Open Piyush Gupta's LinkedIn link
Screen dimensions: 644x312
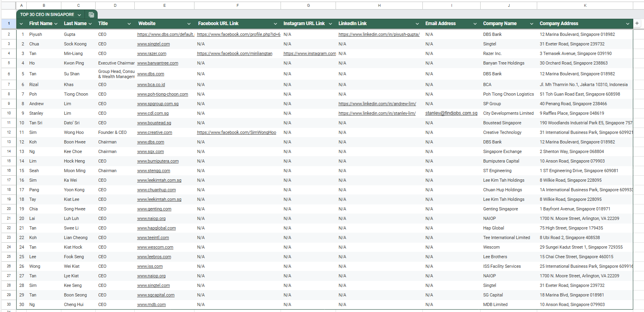coord(379,35)
